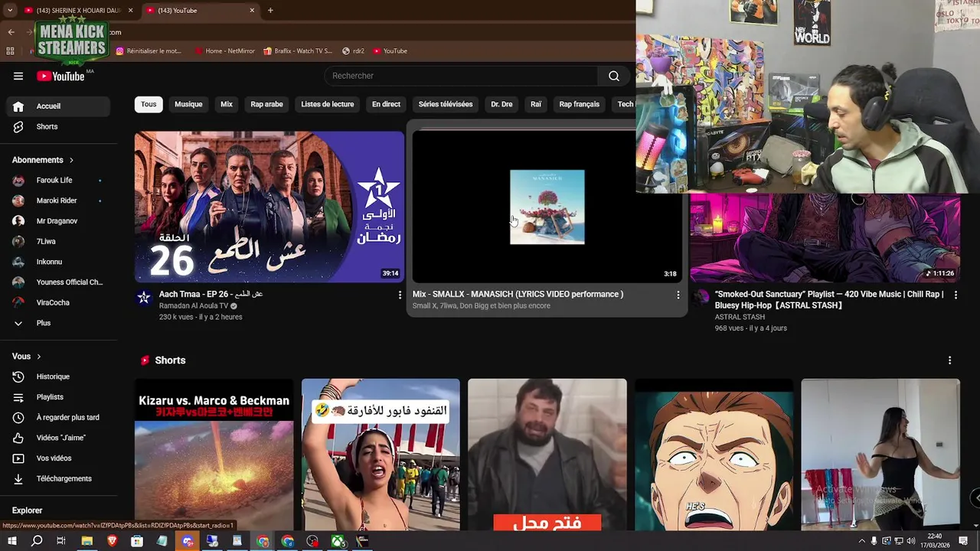This screenshot has width=980, height=551.
Task: Go back using browser back arrow
Action: pyautogui.click(x=11, y=32)
